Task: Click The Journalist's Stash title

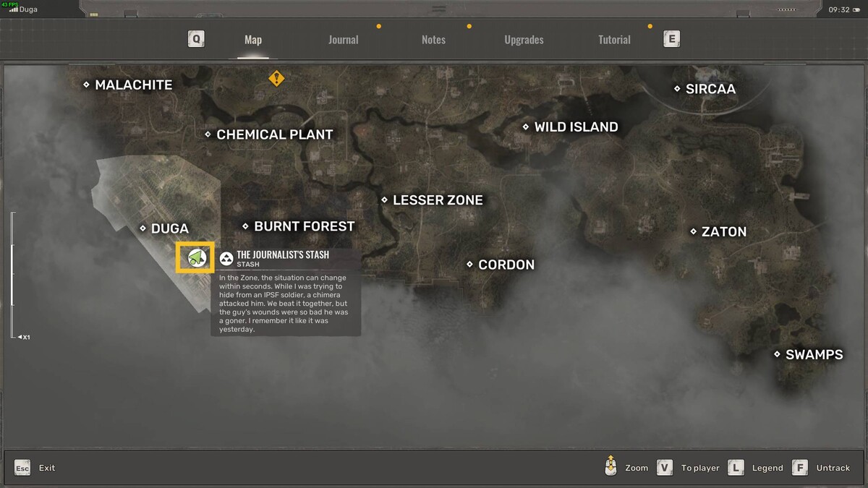Action: pyautogui.click(x=283, y=254)
